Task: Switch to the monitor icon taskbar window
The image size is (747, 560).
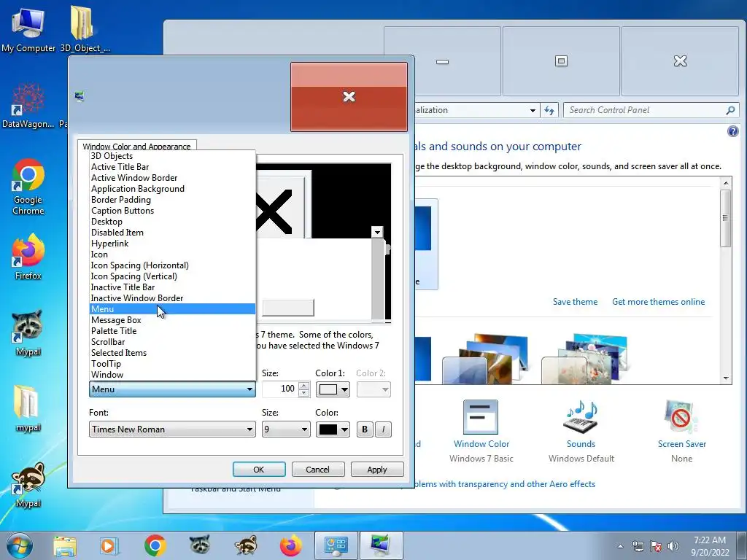Action: 381,545
